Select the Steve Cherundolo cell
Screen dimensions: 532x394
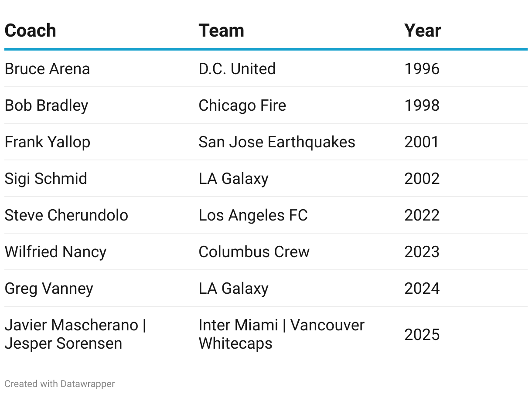[x=66, y=215]
